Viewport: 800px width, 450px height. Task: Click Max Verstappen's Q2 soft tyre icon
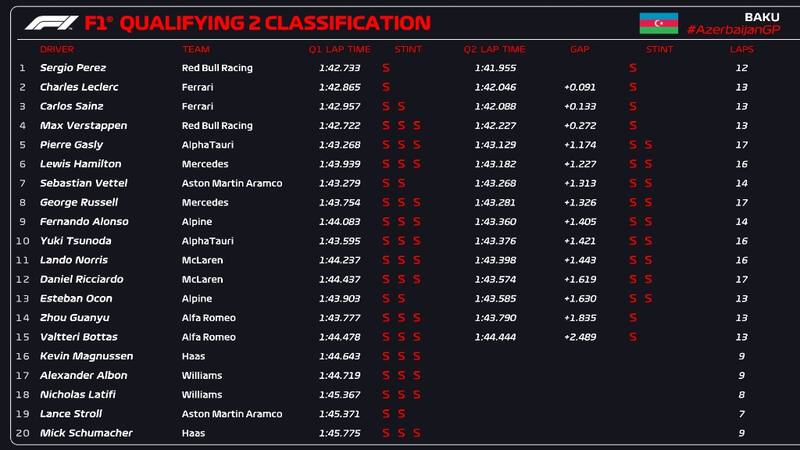pyautogui.click(x=633, y=126)
